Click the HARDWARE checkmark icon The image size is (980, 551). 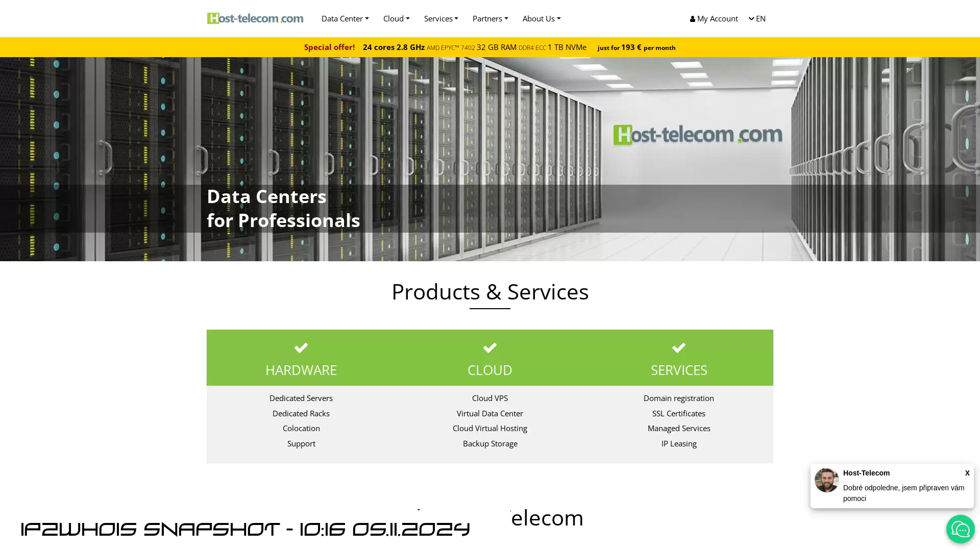[301, 348]
